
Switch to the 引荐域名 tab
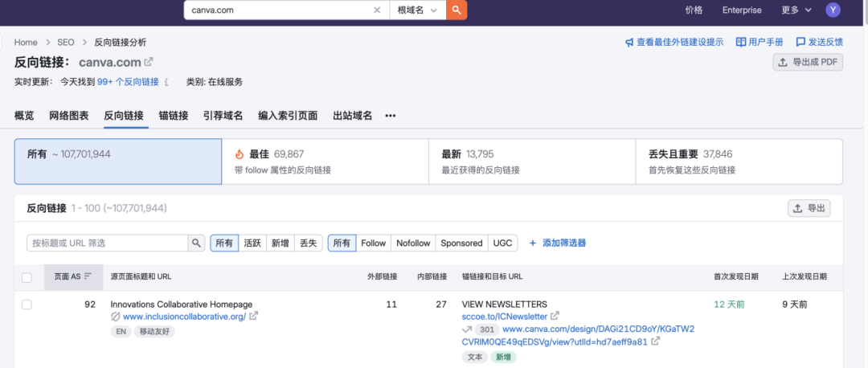[x=223, y=116]
